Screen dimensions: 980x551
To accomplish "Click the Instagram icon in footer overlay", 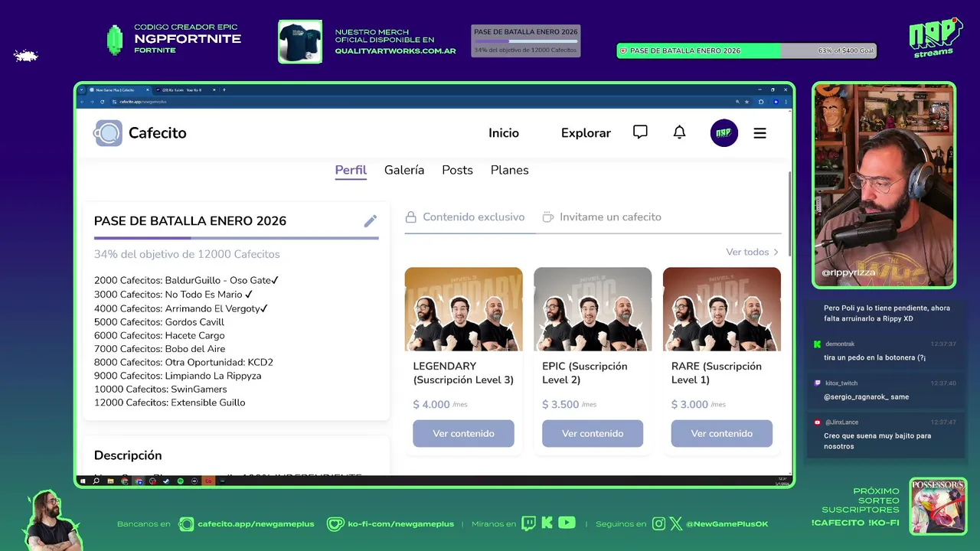I will coord(659,523).
